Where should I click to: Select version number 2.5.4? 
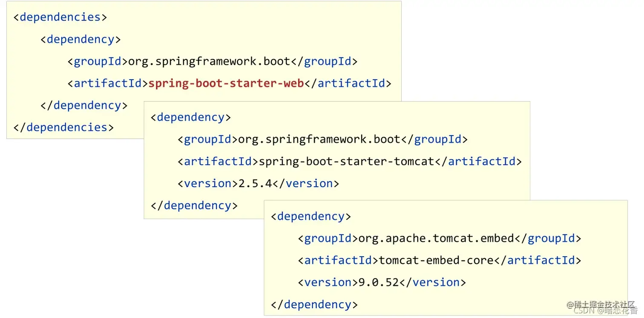coord(255,183)
